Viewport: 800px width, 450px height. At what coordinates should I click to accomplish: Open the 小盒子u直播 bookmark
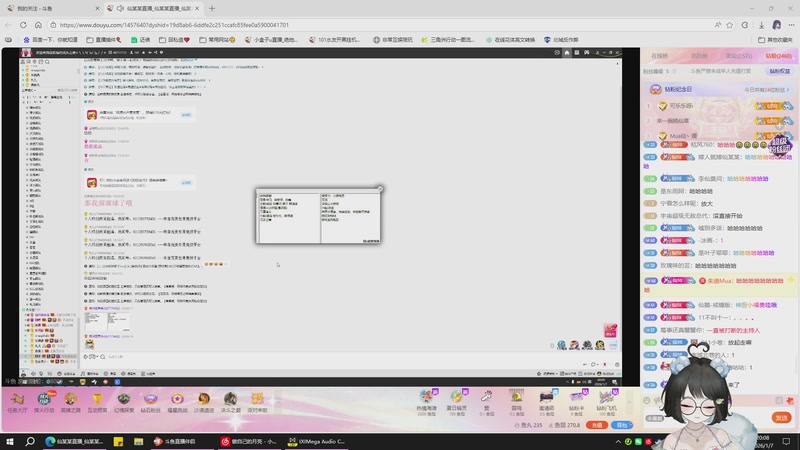pos(271,39)
